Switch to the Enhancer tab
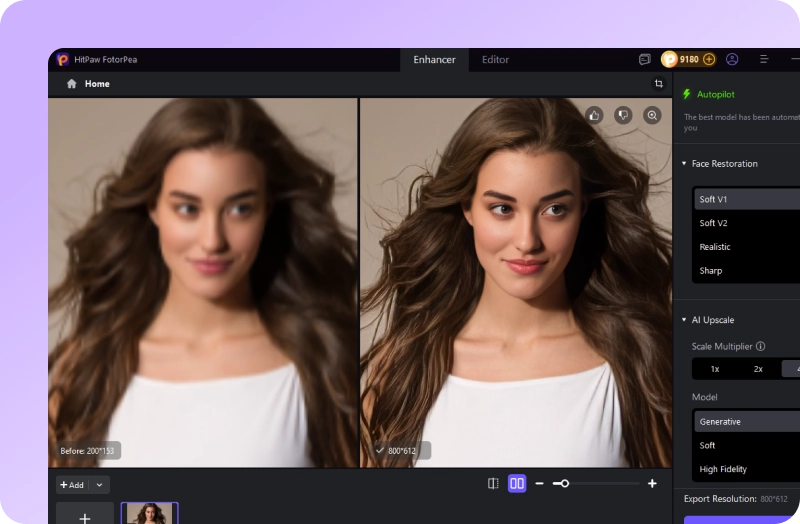Screen dimensions: 800x524 point(434,60)
